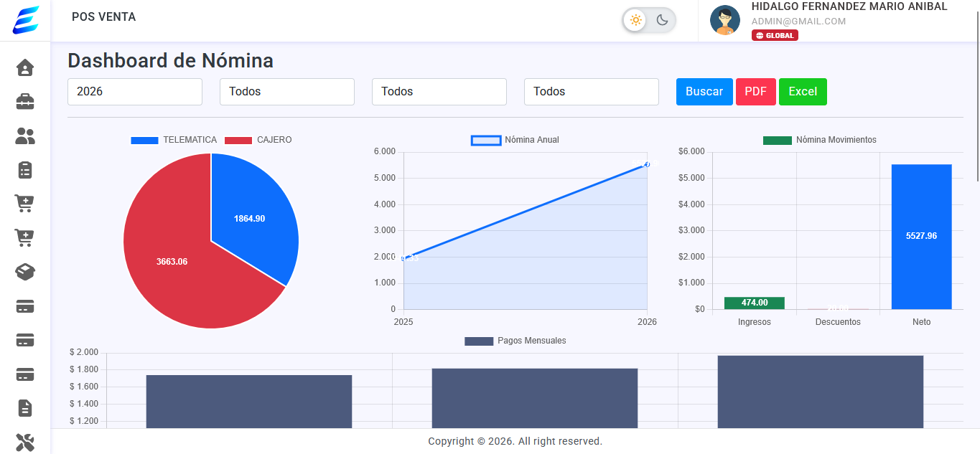
Task: Open the lowest credit card sidebar icon
Action: pyautogui.click(x=25, y=374)
